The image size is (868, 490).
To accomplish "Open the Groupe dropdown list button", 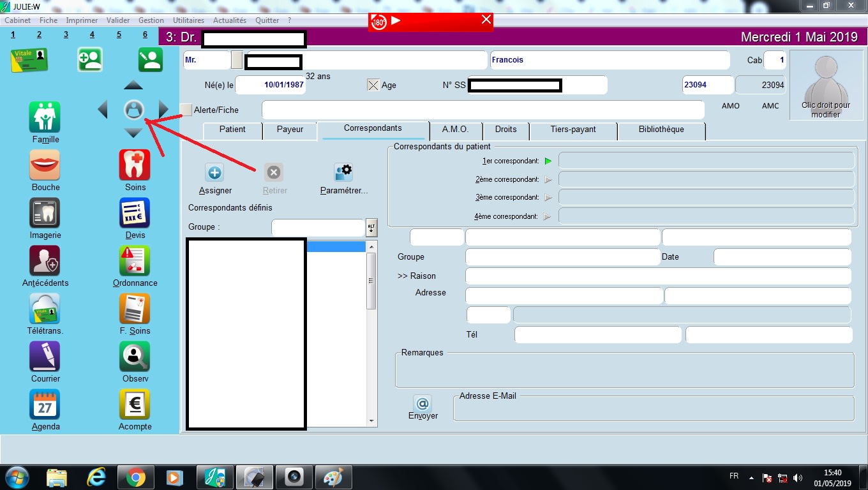I will click(x=371, y=227).
